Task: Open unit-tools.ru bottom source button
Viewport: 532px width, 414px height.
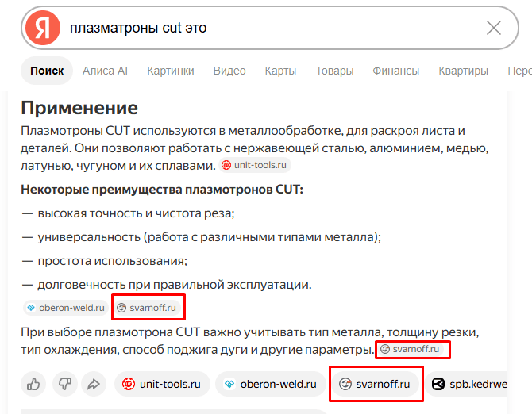Action: pyautogui.click(x=162, y=384)
